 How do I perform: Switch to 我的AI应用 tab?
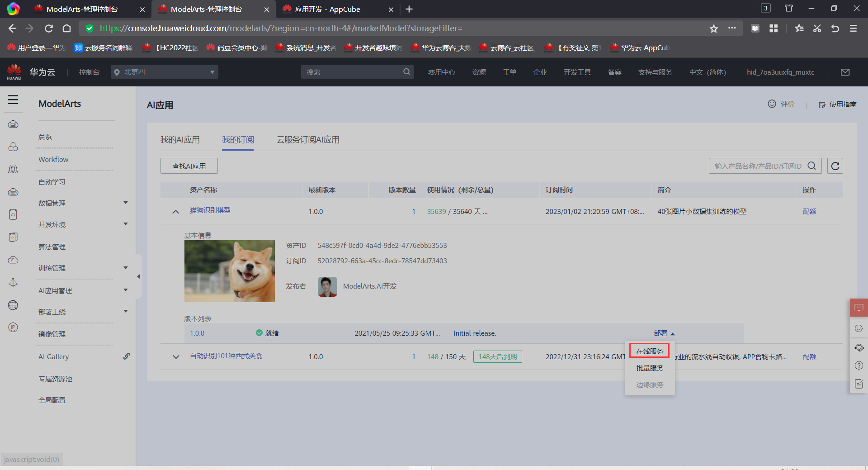[x=180, y=140]
